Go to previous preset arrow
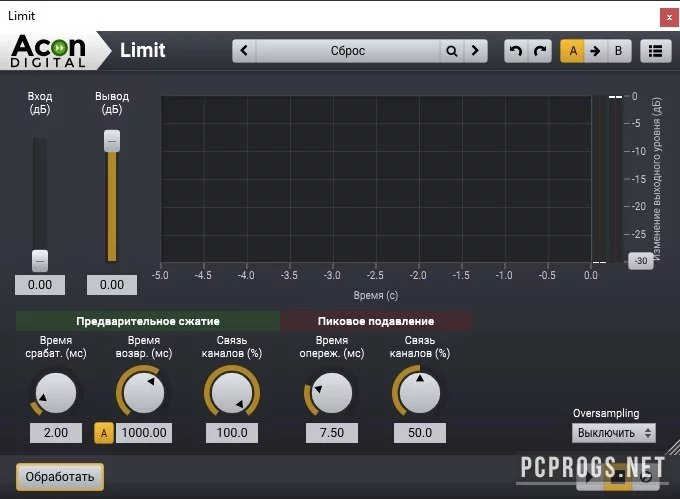This screenshot has width=680, height=499. tap(244, 51)
